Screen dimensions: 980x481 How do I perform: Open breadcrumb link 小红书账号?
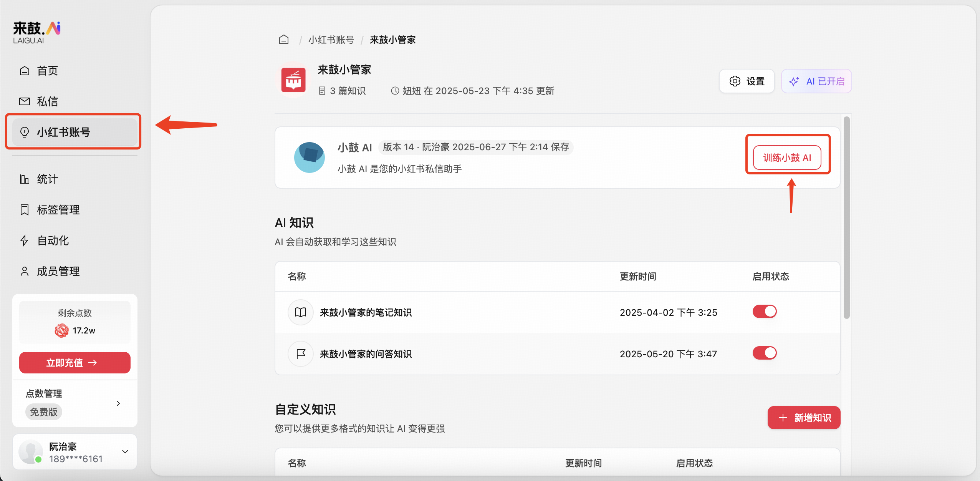coord(331,40)
